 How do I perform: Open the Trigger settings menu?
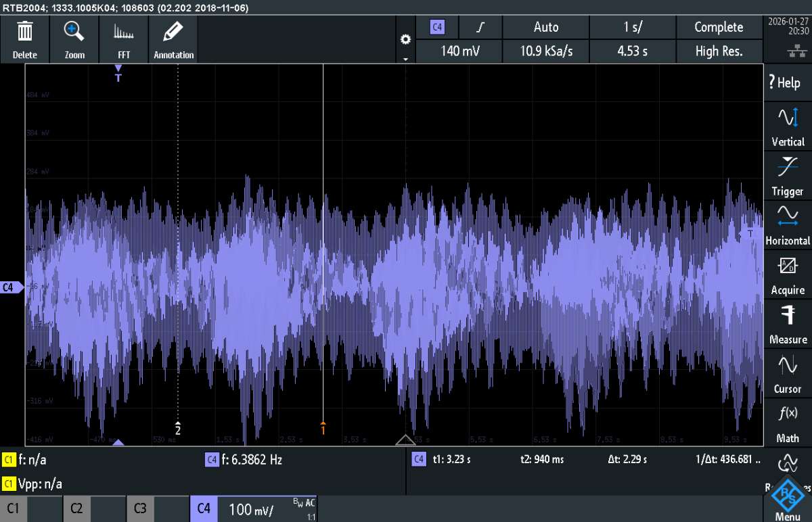click(x=788, y=175)
